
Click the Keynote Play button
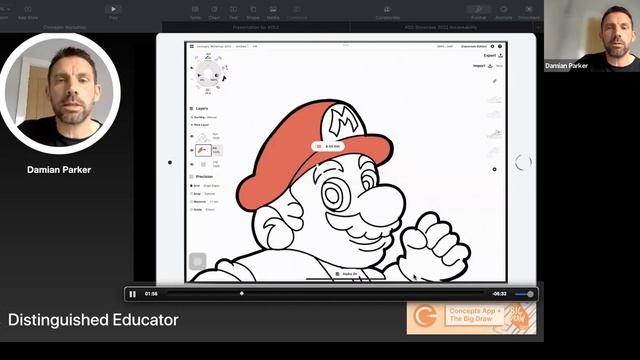113,9
